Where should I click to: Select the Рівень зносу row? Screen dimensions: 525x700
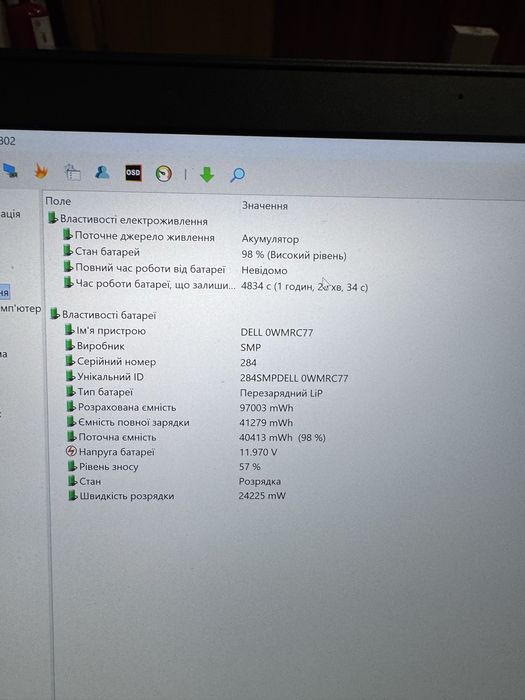(103, 467)
